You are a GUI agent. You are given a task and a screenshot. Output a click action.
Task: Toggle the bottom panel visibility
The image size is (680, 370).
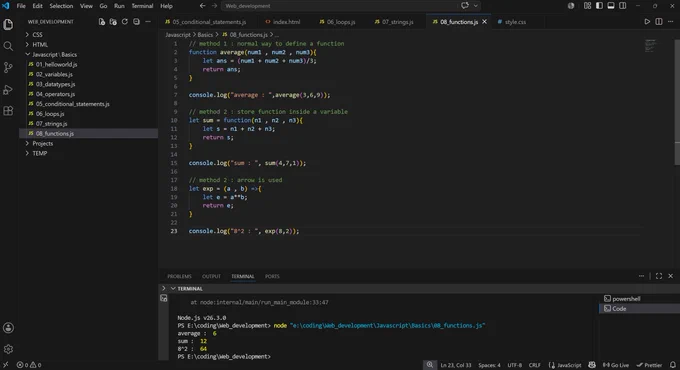coord(611,6)
